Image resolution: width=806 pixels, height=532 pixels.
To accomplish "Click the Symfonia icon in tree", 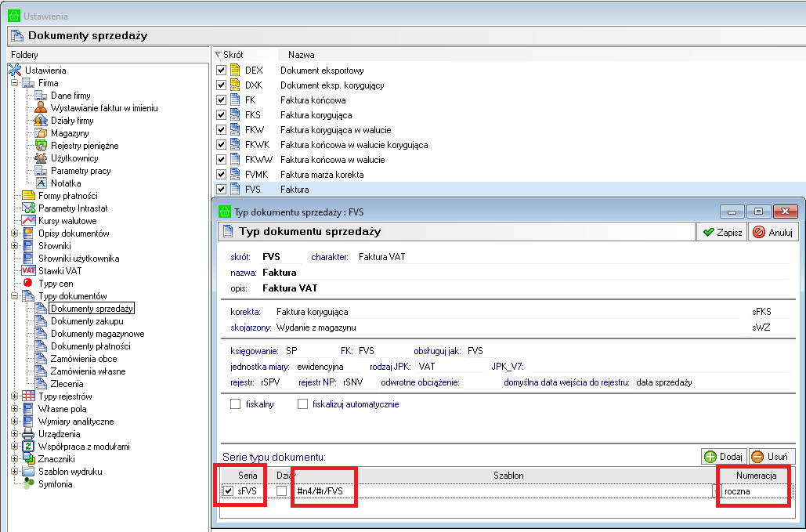I will (x=29, y=484).
